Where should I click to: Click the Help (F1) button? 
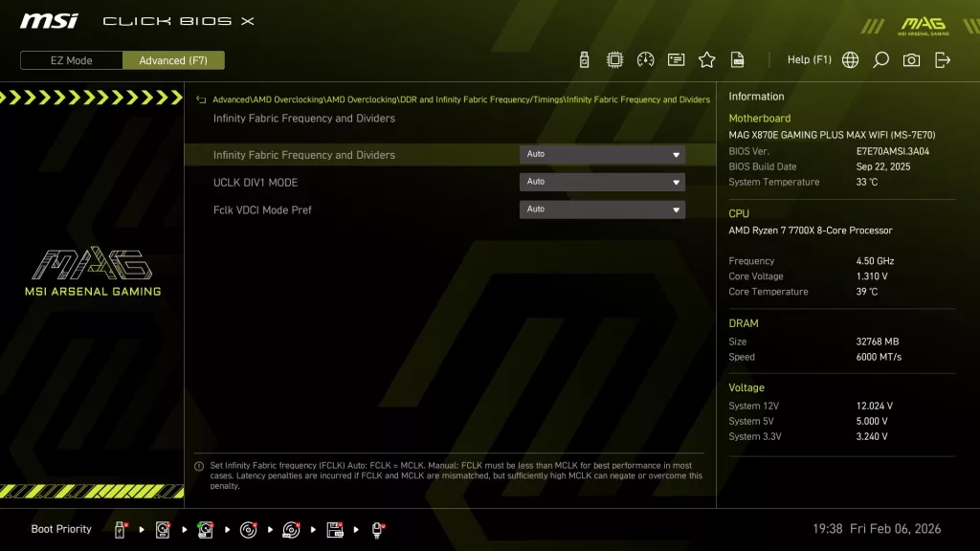(810, 58)
